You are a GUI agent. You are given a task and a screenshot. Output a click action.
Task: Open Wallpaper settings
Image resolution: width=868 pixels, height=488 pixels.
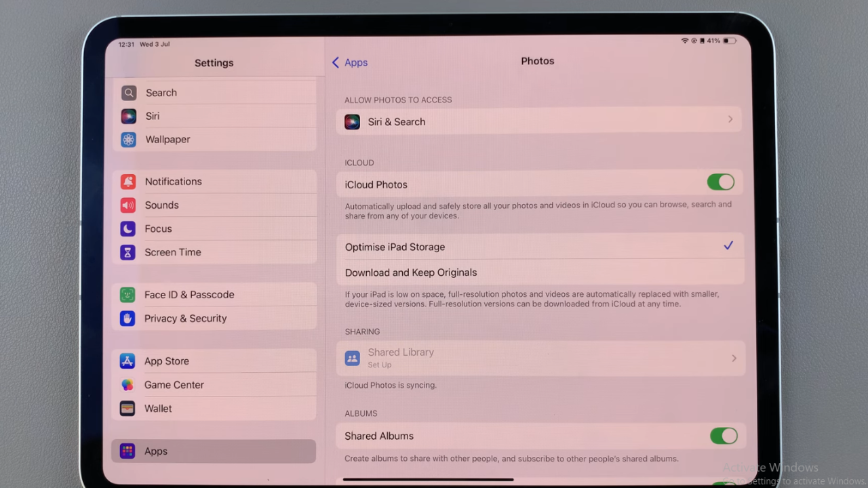point(216,140)
